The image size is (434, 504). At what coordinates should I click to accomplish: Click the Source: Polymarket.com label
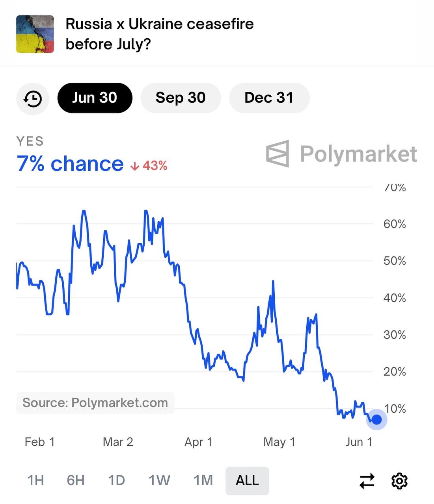(95, 403)
